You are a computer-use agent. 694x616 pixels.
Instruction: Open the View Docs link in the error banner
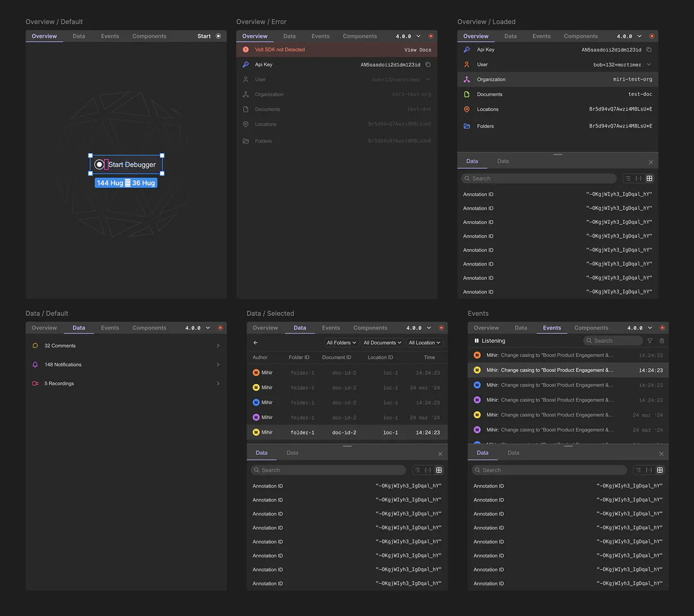click(418, 50)
